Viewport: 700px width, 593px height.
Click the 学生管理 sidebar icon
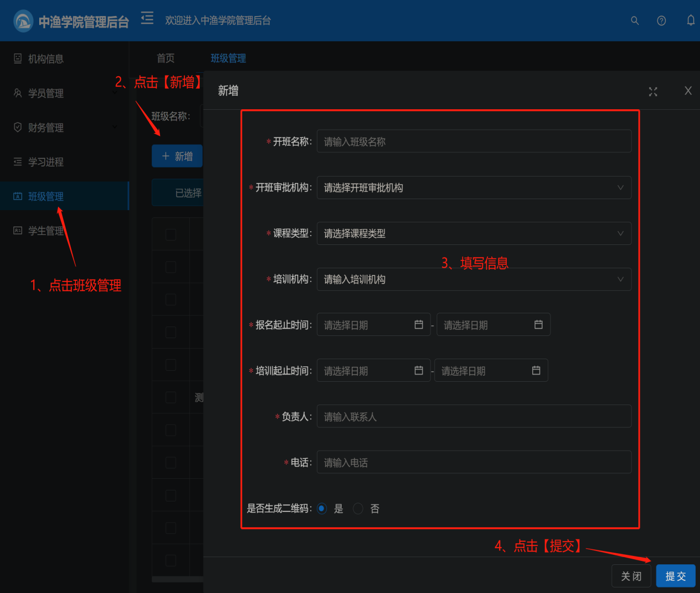[18, 231]
